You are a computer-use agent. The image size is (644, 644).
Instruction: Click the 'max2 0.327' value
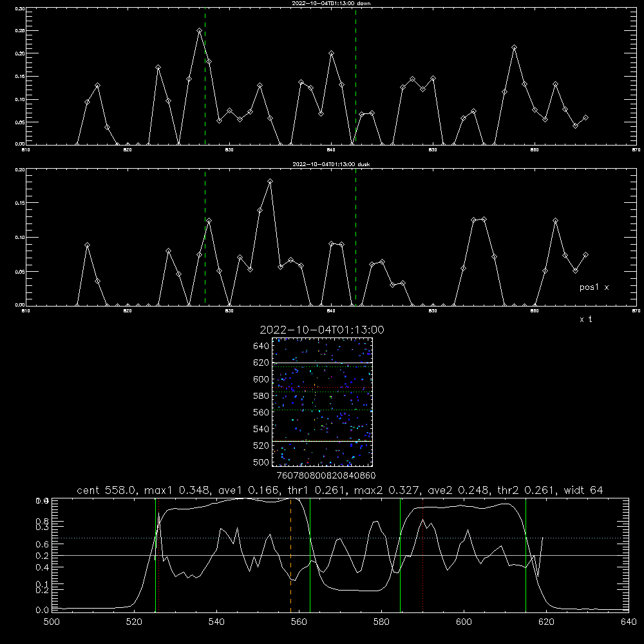[x=388, y=490]
